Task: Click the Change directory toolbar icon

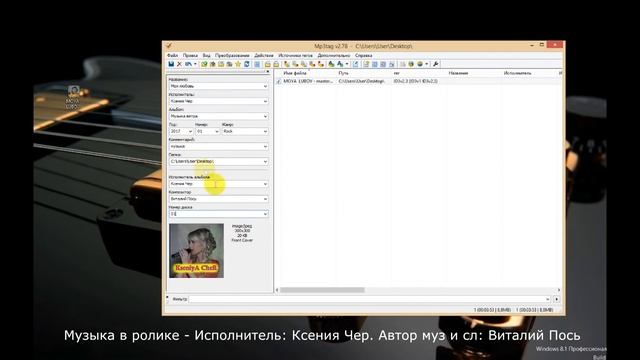Action: click(x=204, y=64)
